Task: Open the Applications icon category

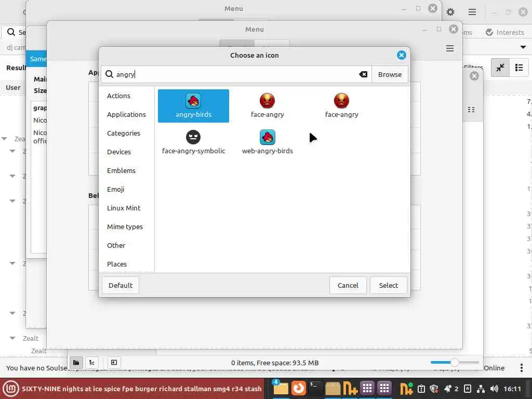Action: [126, 114]
